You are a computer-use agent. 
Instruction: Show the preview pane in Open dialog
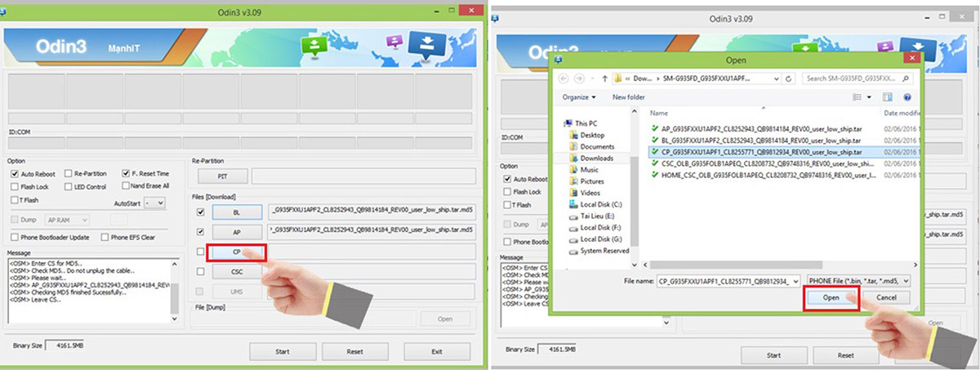point(888,96)
